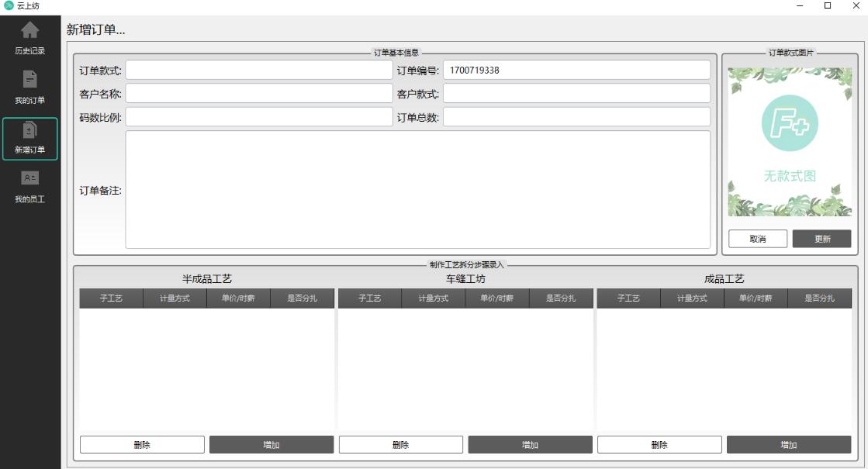Click the 取消 button under style image
The width and height of the screenshot is (868, 469).
tap(757, 239)
